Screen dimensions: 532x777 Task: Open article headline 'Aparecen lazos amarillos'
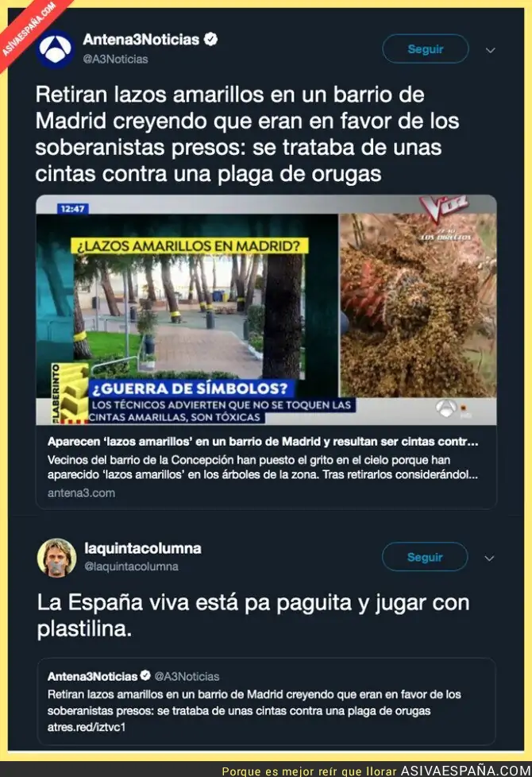click(x=263, y=441)
